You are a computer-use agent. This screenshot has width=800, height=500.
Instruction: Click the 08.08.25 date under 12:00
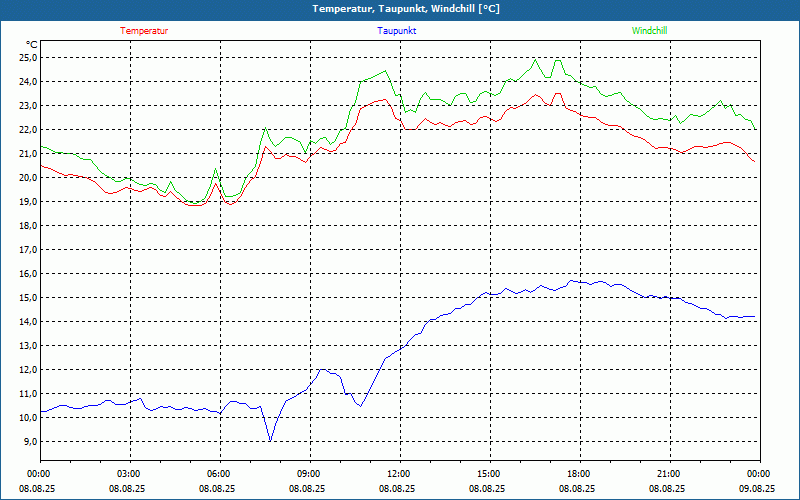click(397, 488)
